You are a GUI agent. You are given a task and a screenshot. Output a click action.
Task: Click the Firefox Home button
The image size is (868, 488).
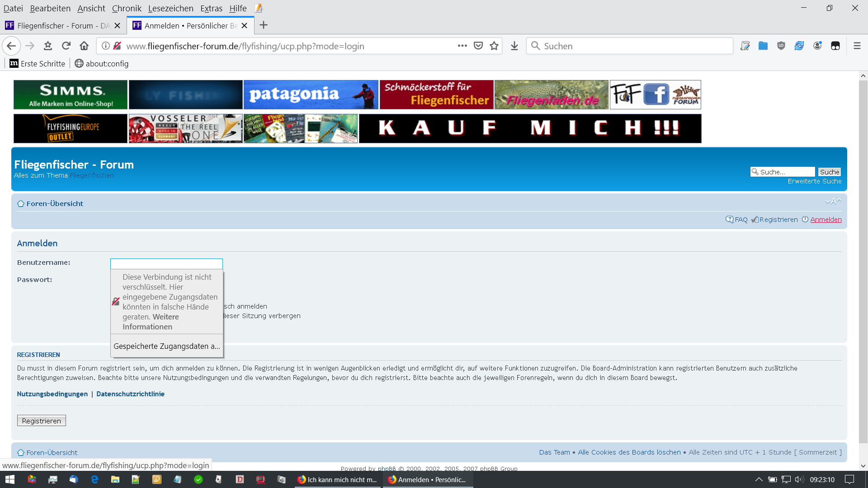[84, 46]
